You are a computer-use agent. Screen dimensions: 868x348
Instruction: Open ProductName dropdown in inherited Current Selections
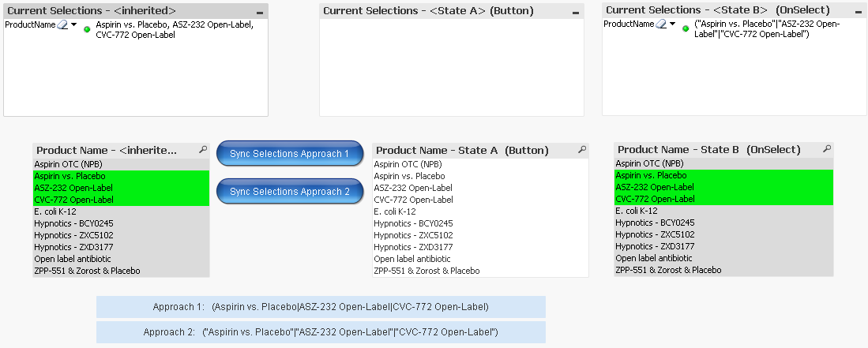click(x=74, y=25)
